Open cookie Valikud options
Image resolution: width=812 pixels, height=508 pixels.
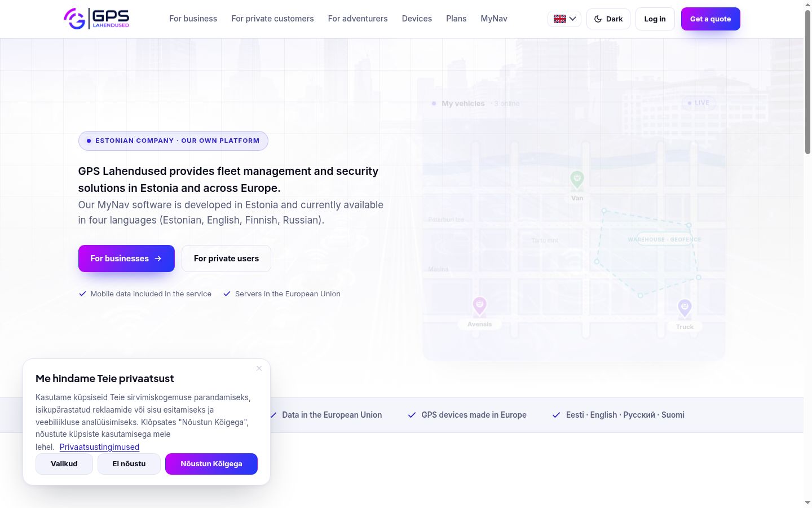64,464
